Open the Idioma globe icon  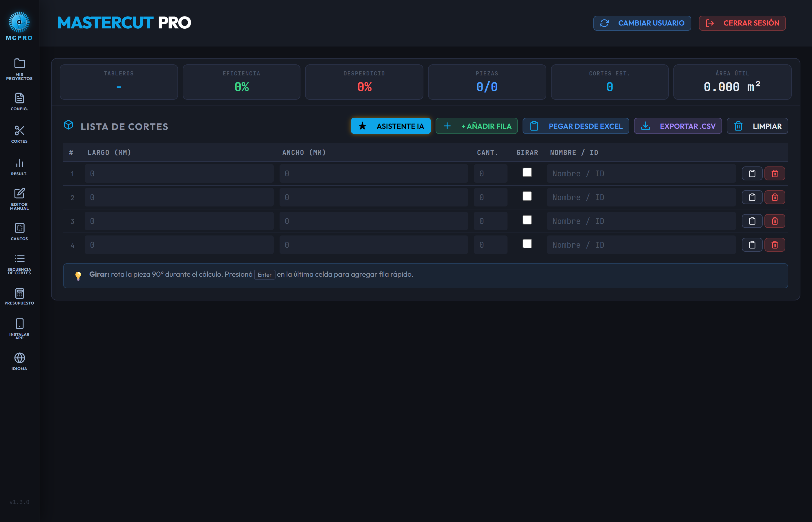click(19, 358)
